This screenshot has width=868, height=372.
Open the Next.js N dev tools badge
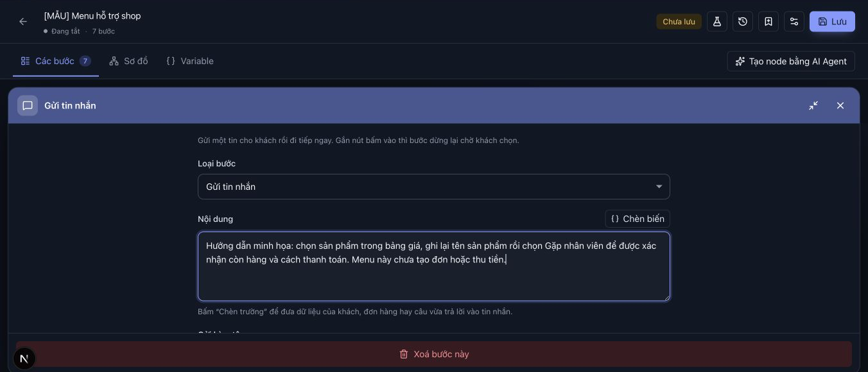pyautogui.click(x=24, y=359)
